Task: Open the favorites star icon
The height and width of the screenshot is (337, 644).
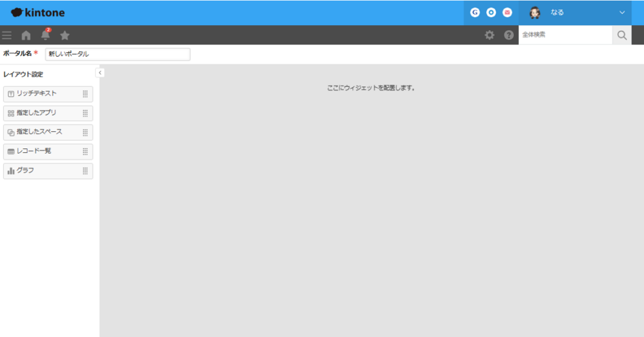Action: pyautogui.click(x=65, y=35)
